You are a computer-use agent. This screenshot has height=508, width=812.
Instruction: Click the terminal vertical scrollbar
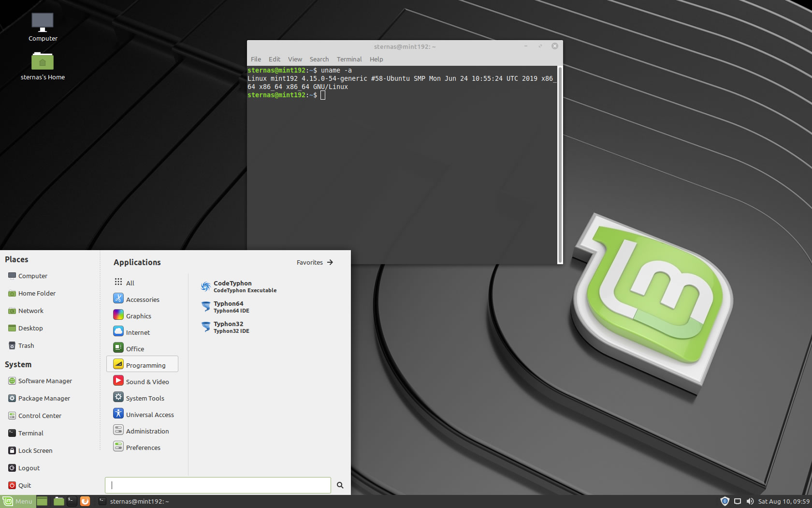click(x=560, y=164)
